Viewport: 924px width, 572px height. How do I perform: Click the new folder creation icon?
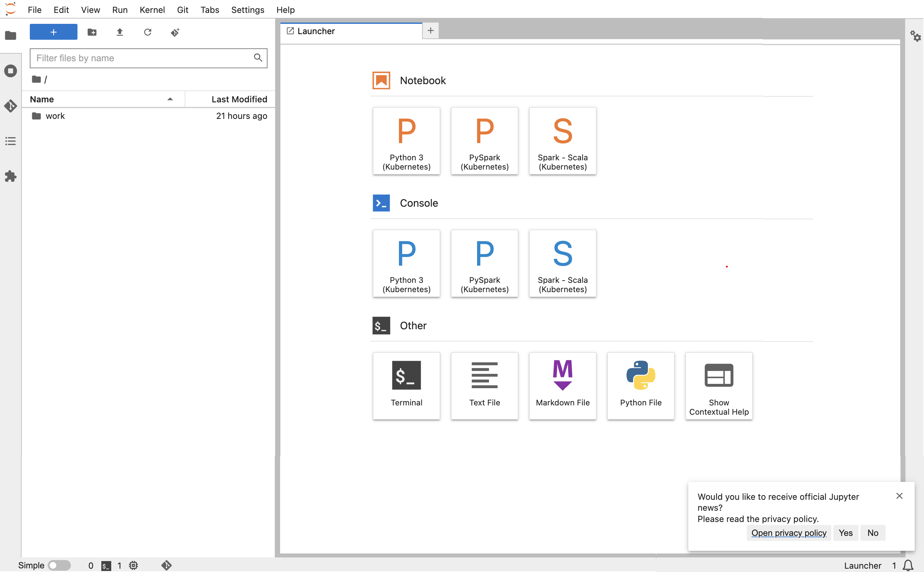[92, 32]
